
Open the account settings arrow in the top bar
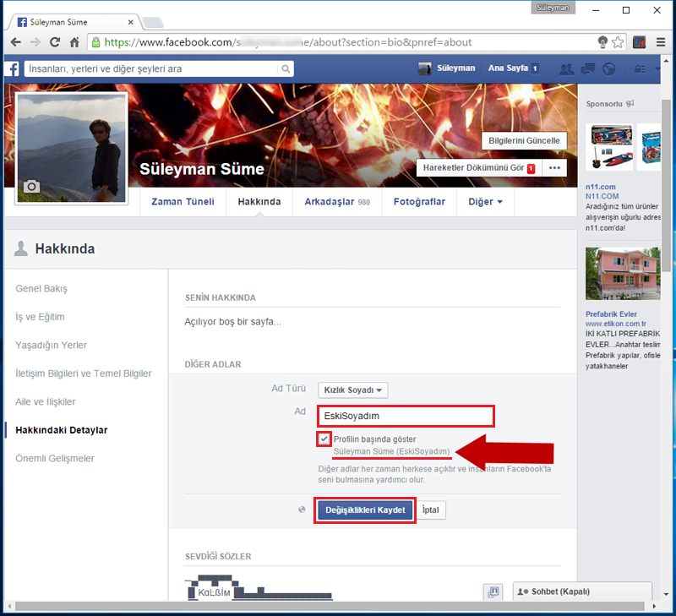657,68
